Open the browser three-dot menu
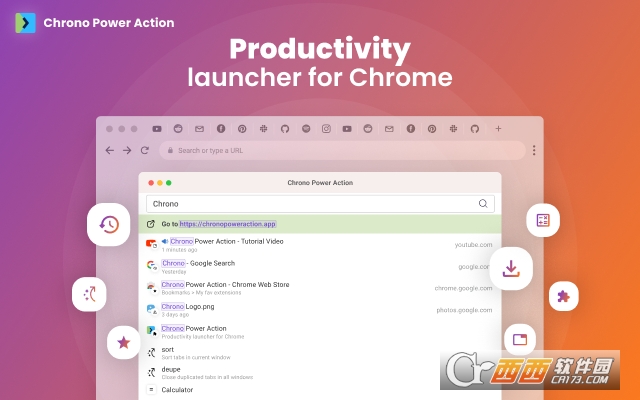The height and width of the screenshot is (400, 640). point(534,151)
